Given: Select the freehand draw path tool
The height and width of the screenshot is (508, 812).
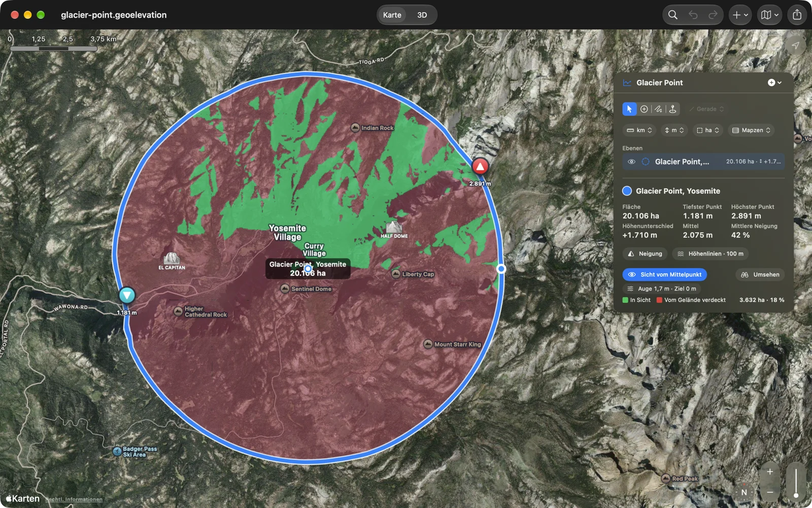Looking at the screenshot, I should point(658,109).
